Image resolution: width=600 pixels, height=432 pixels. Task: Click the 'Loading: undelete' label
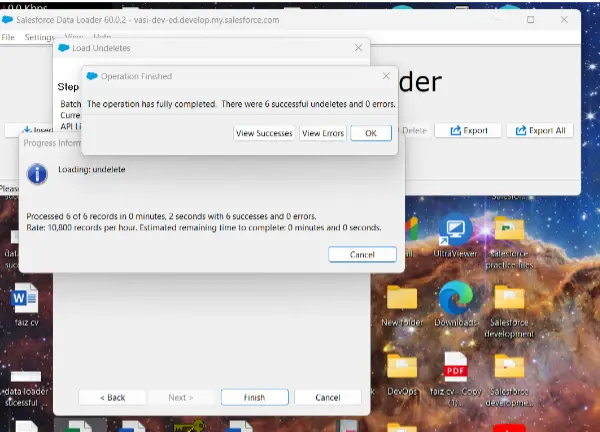point(92,169)
